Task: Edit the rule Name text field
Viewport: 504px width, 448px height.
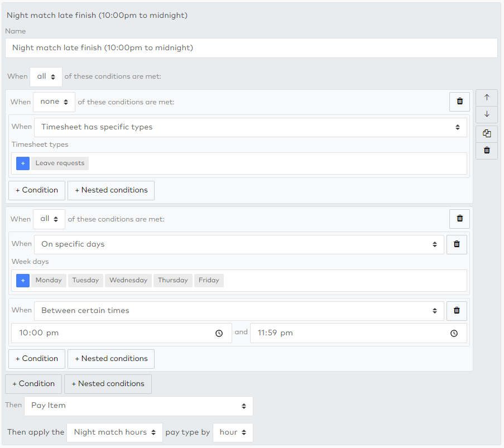Action: pyautogui.click(x=251, y=48)
